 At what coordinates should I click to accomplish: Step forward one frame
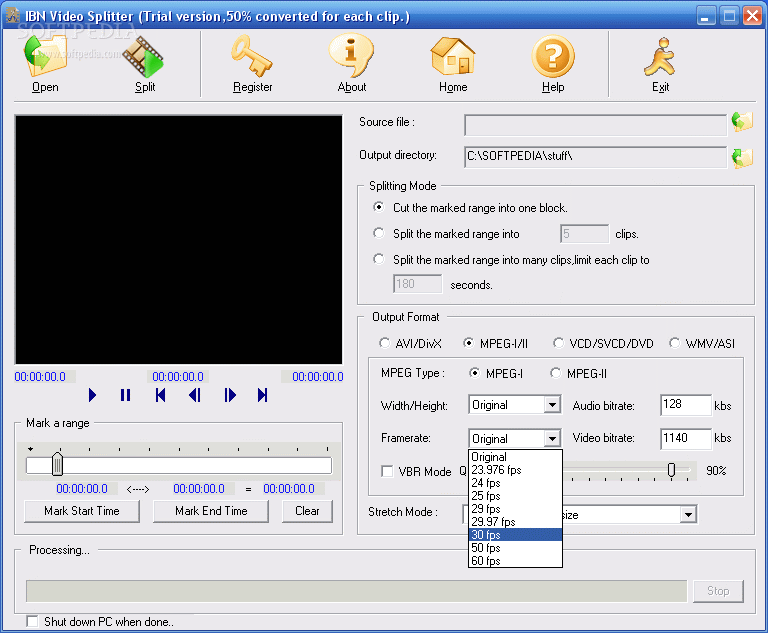(230, 395)
